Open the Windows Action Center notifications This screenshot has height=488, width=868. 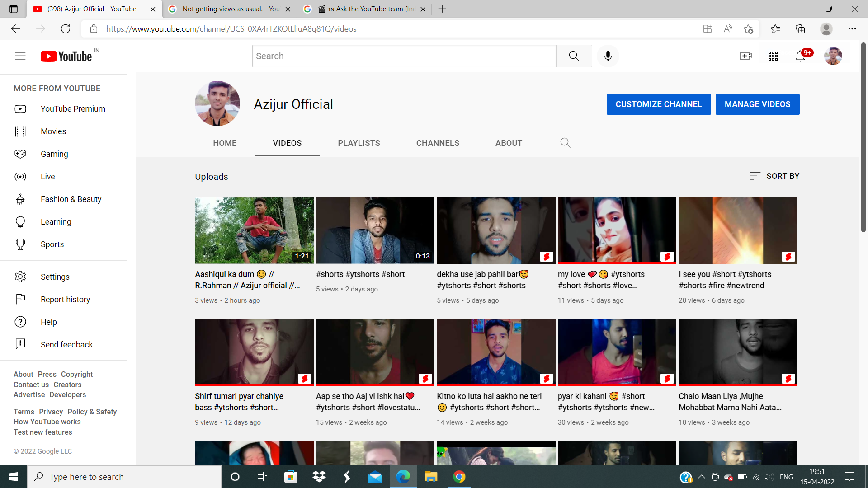[x=849, y=477]
